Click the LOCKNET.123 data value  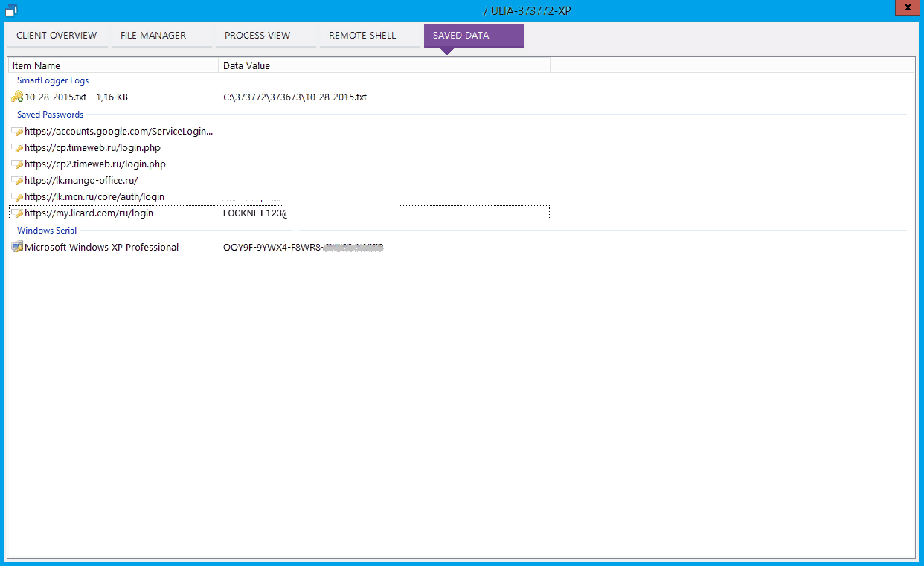click(254, 213)
